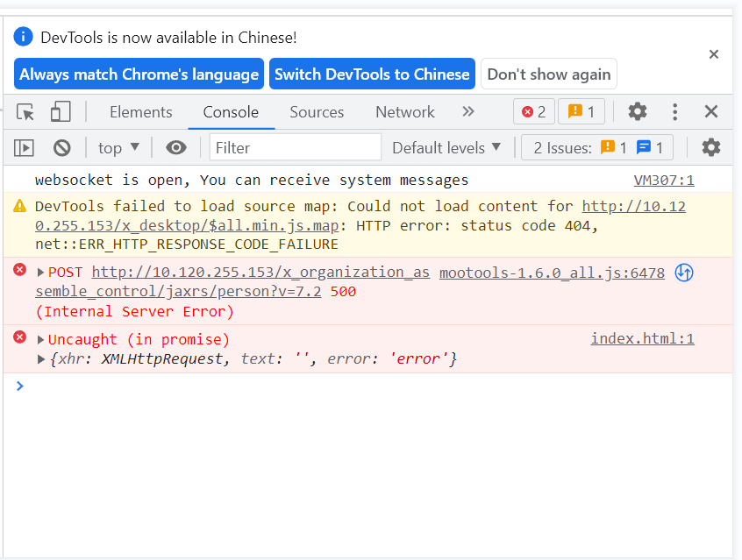Open the Default levels dropdown
The width and height of the screenshot is (742, 560).
446,148
